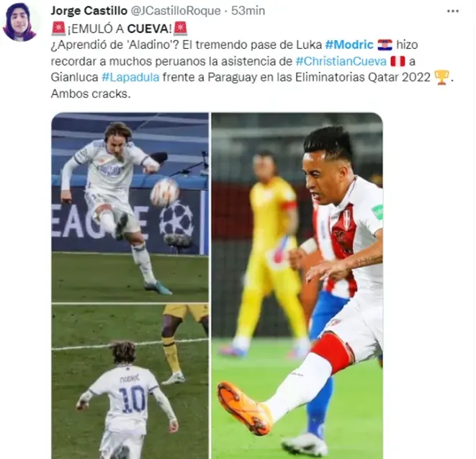Click the Peru flag emoji
Viewport: 476px width, 459px height.
(398, 61)
